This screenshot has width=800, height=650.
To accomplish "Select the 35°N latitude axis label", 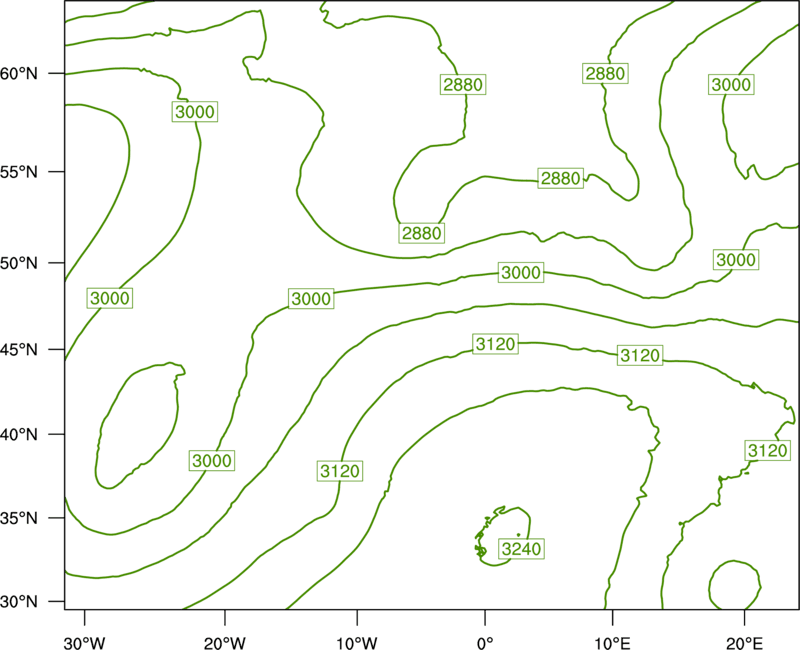I will pyautogui.click(x=19, y=518).
